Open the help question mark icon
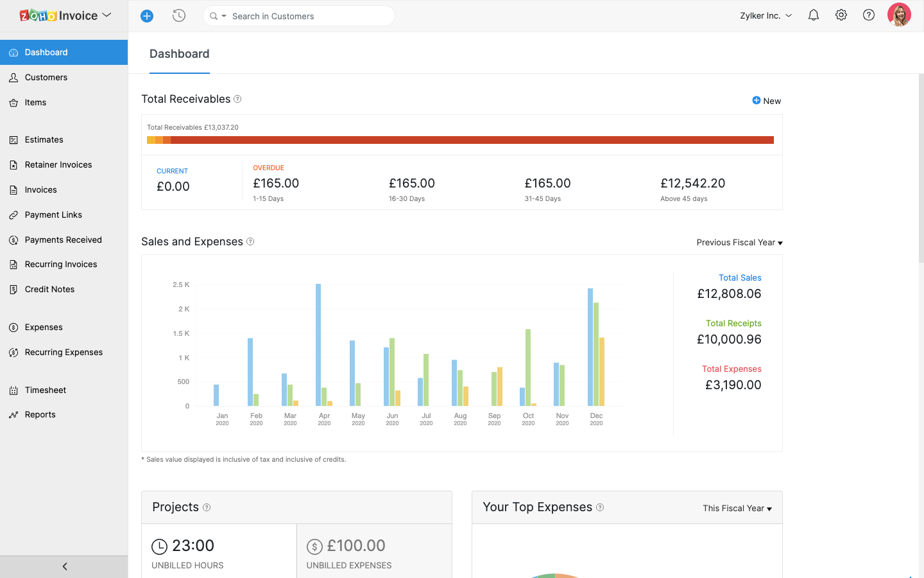The image size is (924, 578). click(x=868, y=14)
